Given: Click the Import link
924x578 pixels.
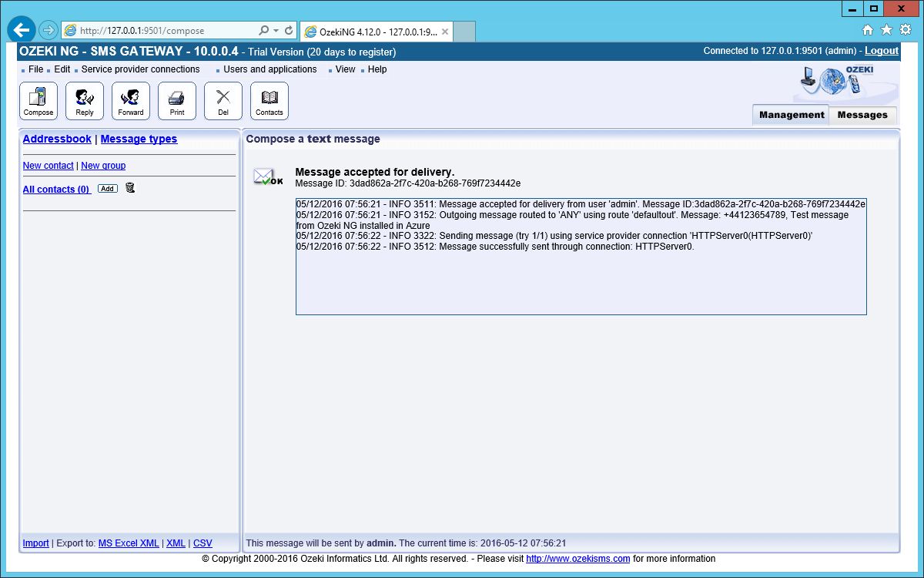Looking at the screenshot, I should [x=35, y=543].
